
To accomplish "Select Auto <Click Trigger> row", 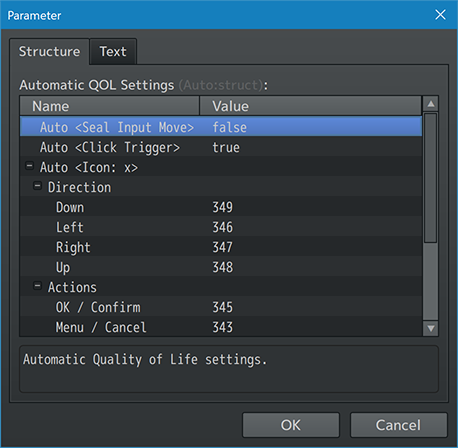I will point(221,146).
